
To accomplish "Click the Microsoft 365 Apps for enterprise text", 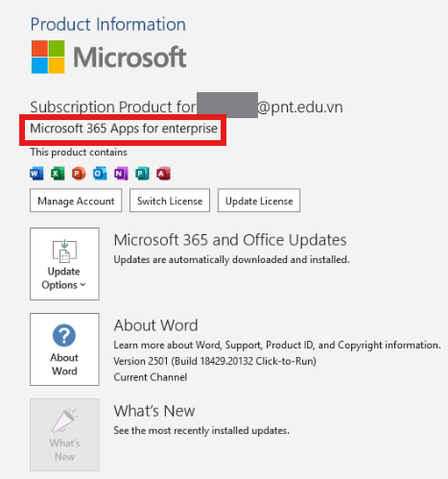I will (124, 129).
